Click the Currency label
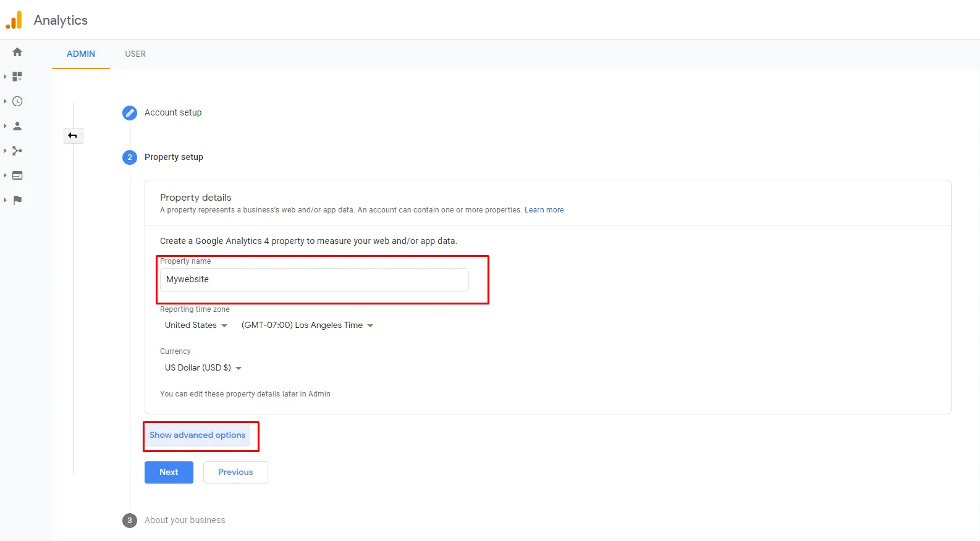The height and width of the screenshot is (541, 980). coord(175,351)
